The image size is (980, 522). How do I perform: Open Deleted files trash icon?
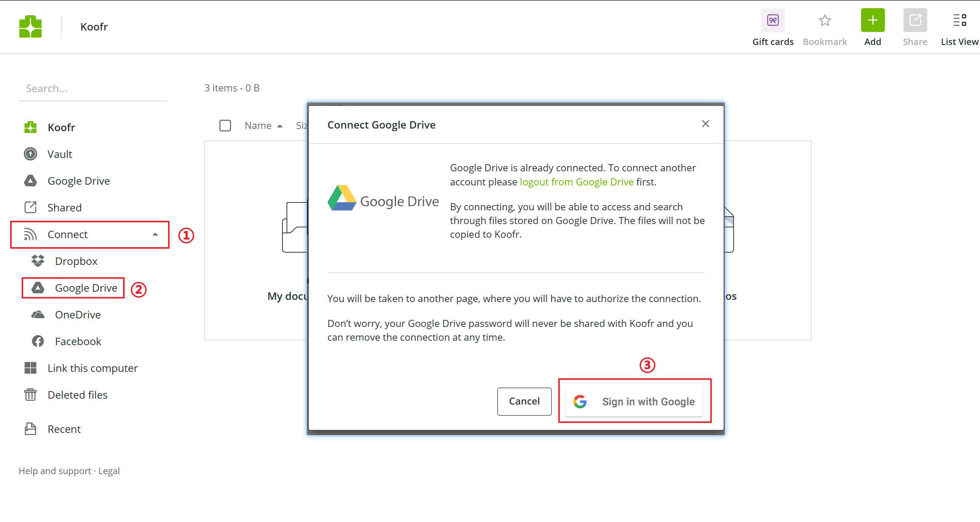30,395
